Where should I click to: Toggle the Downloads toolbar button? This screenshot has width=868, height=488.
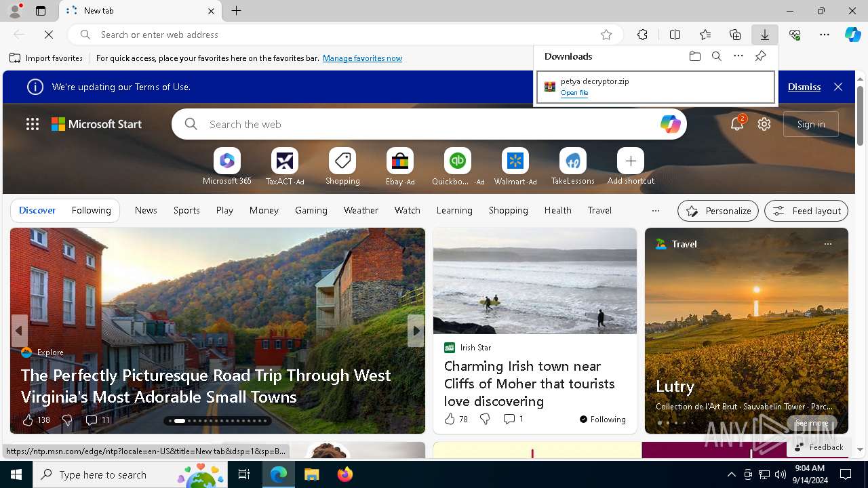764,35
